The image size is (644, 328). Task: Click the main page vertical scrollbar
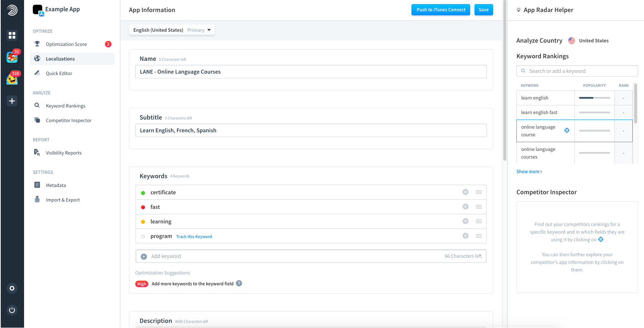click(505, 80)
